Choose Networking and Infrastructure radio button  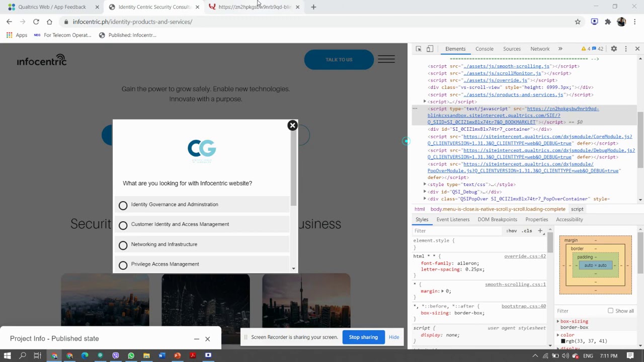[123, 245]
